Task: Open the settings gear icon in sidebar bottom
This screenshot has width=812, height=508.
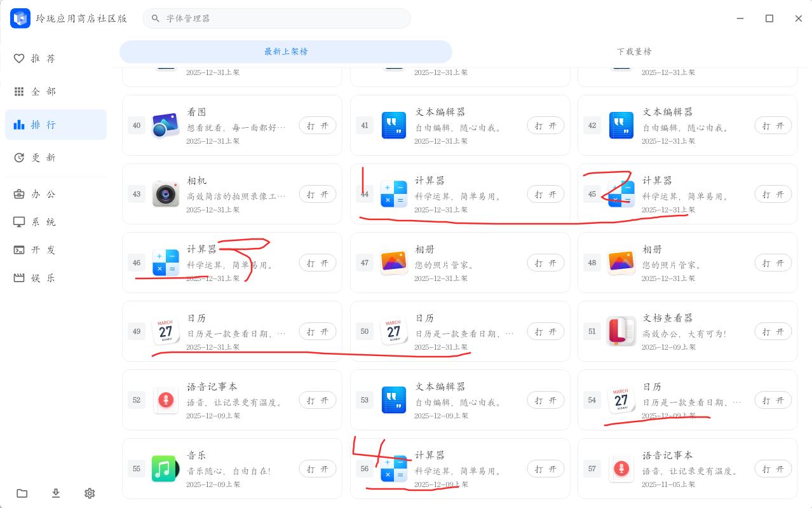Action: [90, 493]
